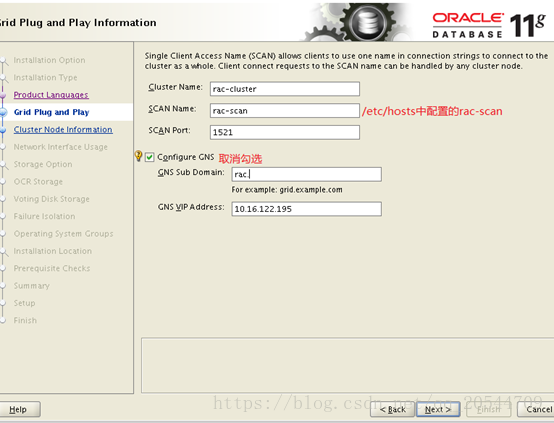Click the Oracle Database 11g logo
Image resolution: width=554 pixels, height=423 pixels.
tap(489, 24)
